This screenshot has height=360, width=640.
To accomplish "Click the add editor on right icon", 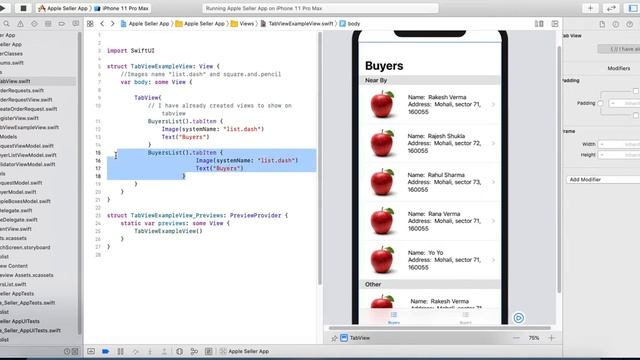I will coord(555,24).
